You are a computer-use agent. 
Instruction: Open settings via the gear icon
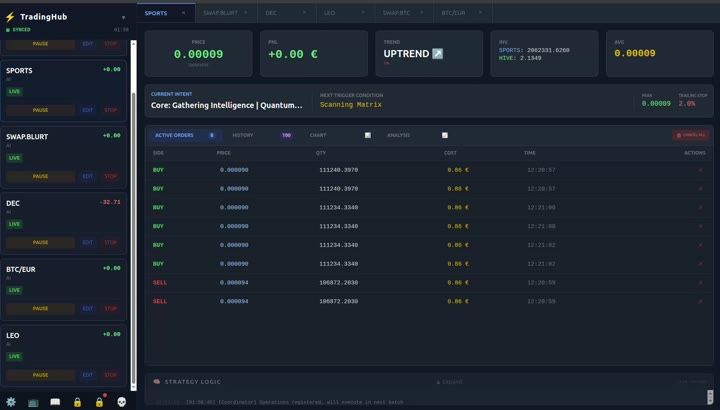[11, 402]
